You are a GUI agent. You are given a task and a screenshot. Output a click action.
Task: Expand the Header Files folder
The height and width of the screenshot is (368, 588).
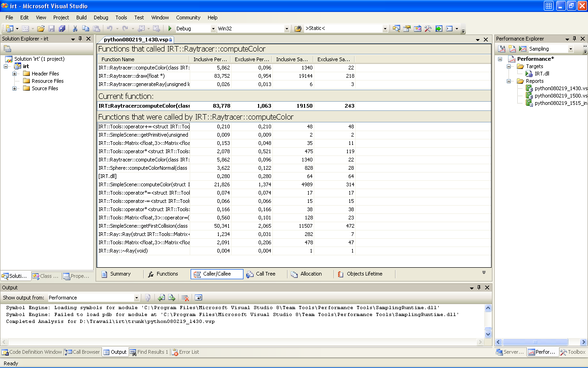tap(15, 74)
